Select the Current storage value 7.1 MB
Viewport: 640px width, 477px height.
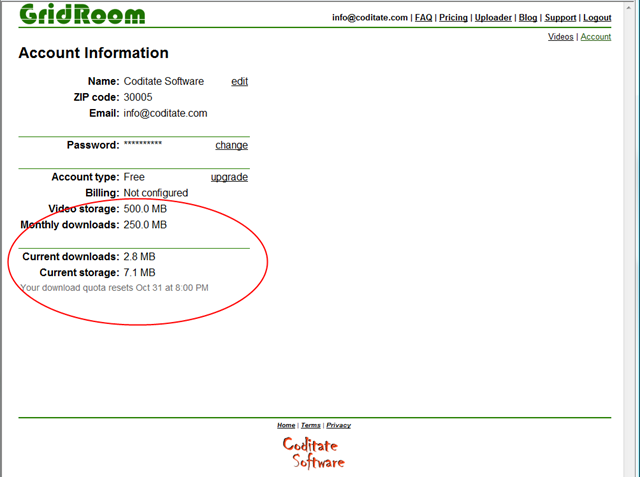(x=140, y=273)
